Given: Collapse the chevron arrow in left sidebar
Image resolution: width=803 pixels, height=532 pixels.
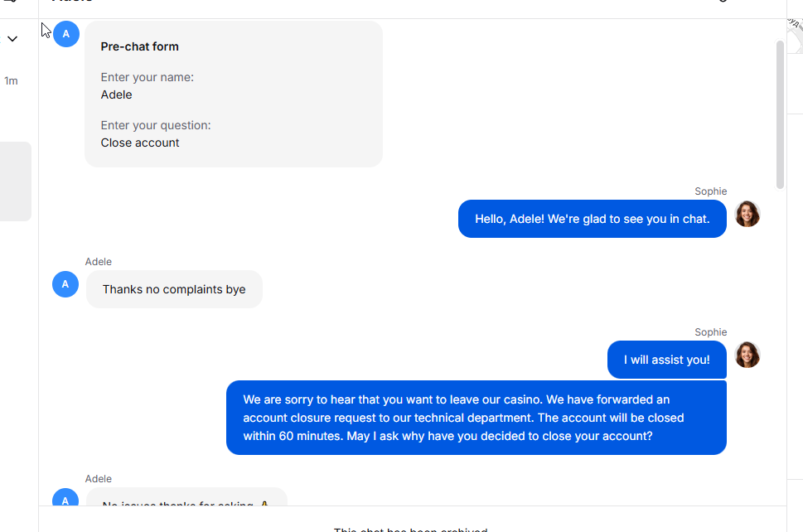Looking at the screenshot, I should 12,39.
